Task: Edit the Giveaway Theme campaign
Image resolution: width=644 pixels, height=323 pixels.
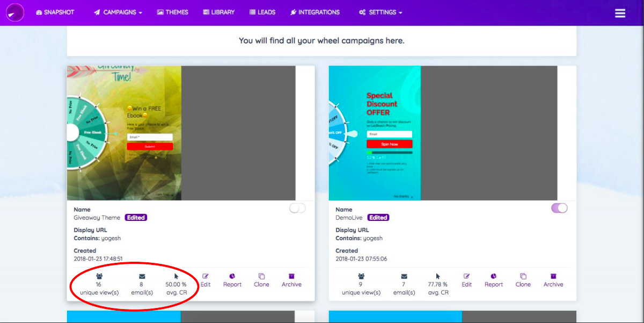Action: [206, 280]
